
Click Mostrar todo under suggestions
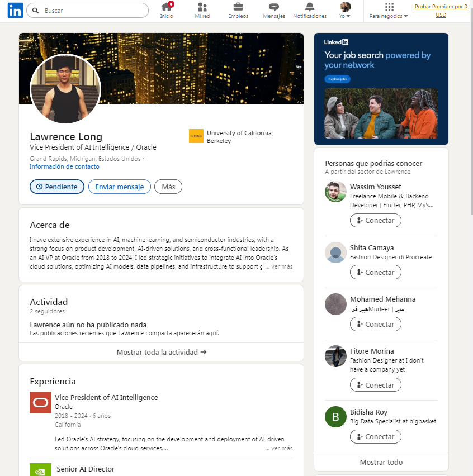coord(381,462)
